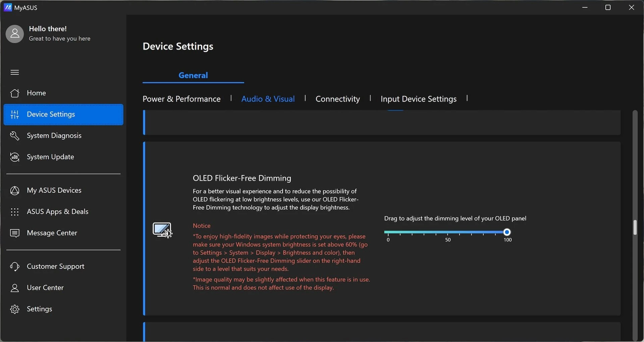The height and width of the screenshot is (342, 644).
Task: Maximize the MyASUS window
Action: tap(608, 7)
